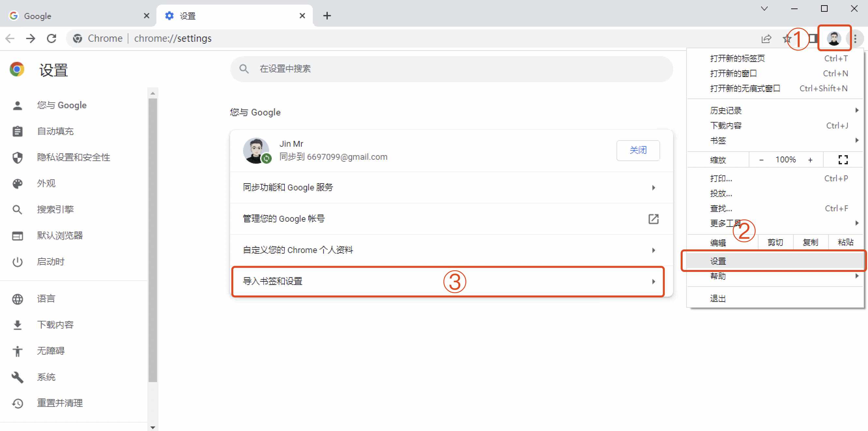Click the power icon for 启动时
This screenshot has height=431, width=868.
pos(18,262)
